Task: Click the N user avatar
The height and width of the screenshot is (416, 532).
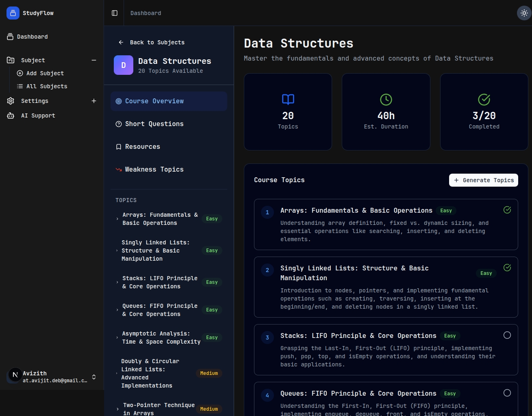Action: (x=15, y=375)
